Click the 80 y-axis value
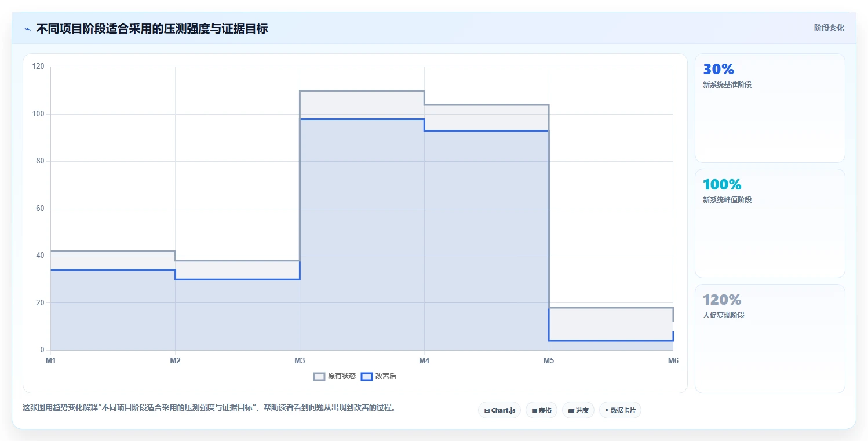 click(41, 161)
